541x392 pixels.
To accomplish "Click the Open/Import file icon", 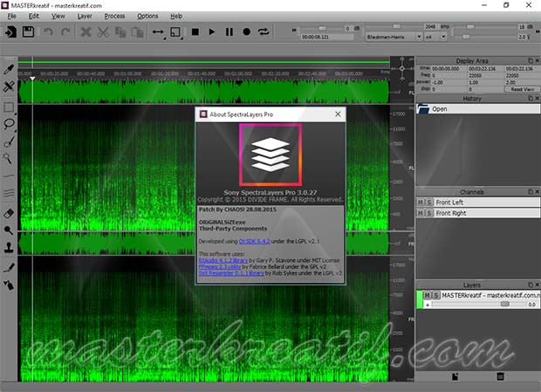I will (x=10, y=32).
